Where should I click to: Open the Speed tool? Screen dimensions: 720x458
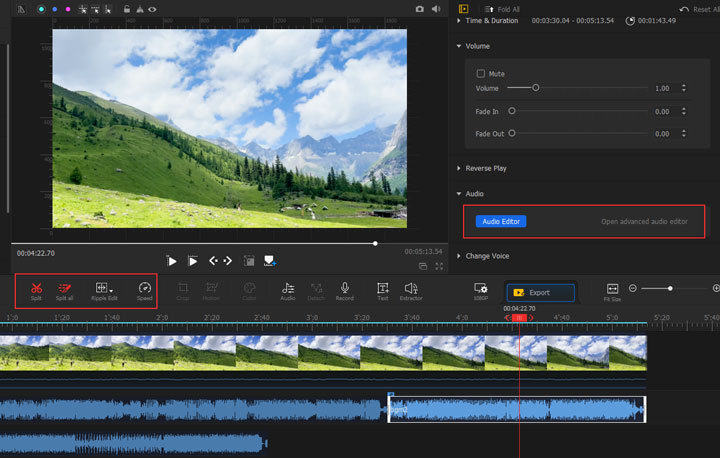click(145, 289)
